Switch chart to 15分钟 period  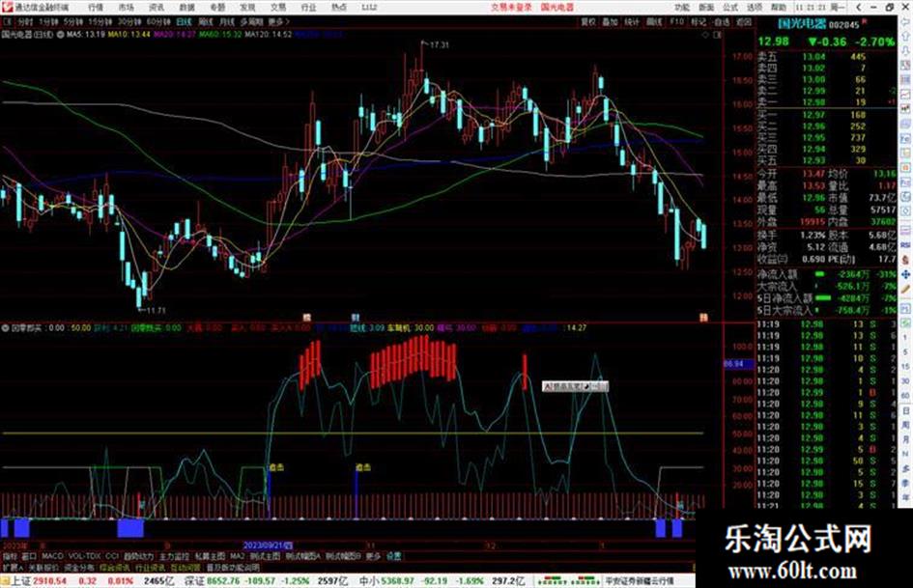coord(100,21)
